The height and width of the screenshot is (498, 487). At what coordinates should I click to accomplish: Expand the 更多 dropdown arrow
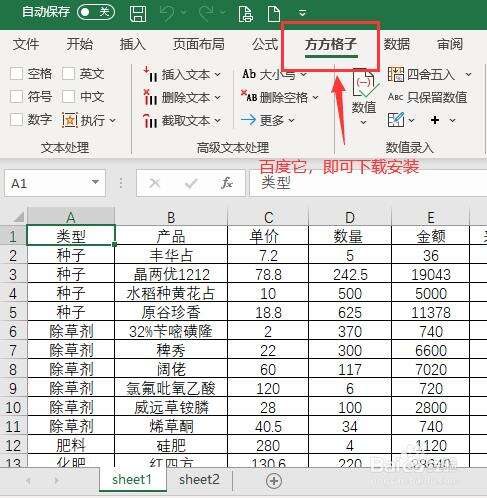(291, 120)
